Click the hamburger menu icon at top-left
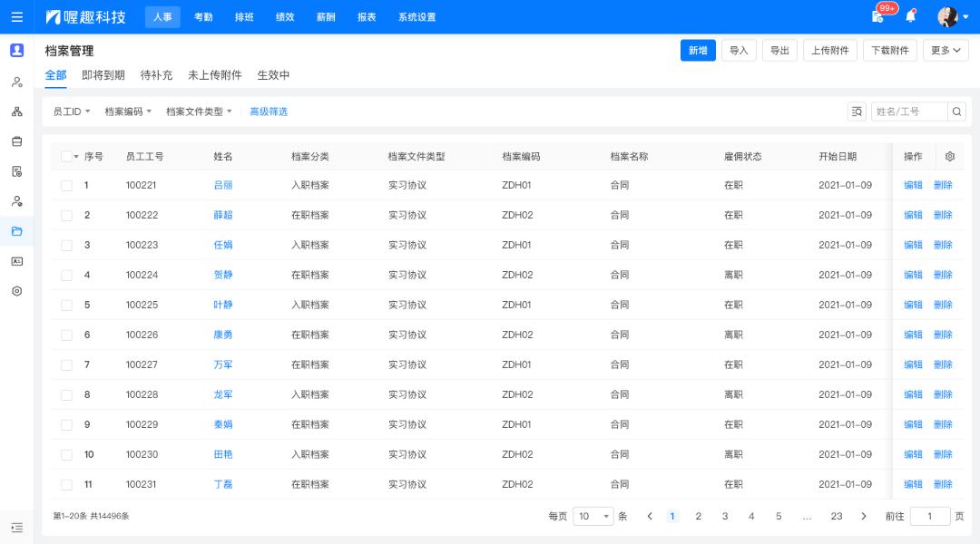 coord(16,16)
